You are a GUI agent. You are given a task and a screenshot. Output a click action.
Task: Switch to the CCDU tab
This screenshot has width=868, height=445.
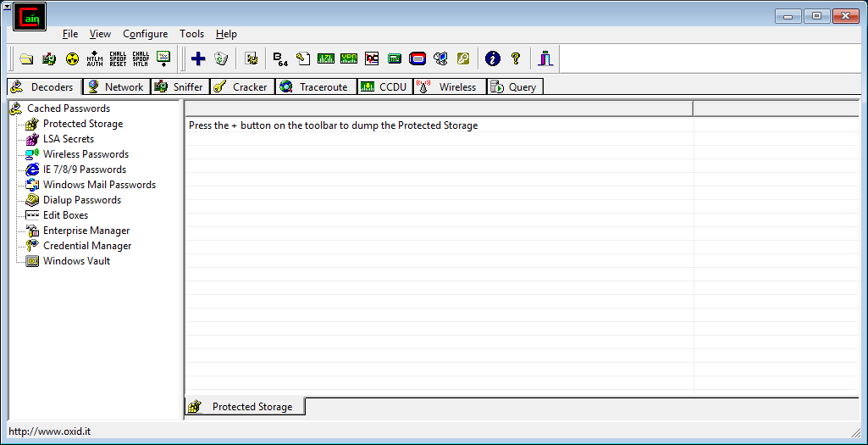(x=384, y=87)
